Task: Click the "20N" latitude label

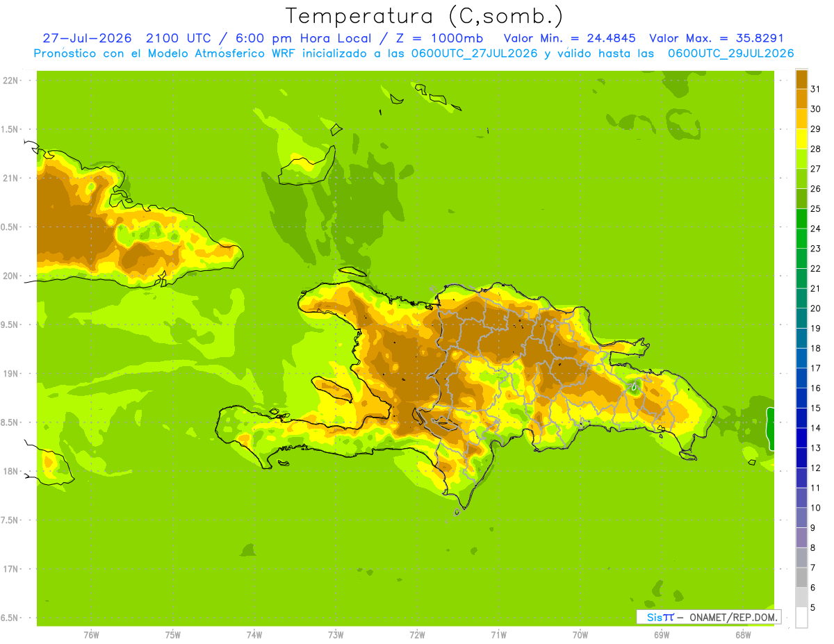Action: click(10, 276)
